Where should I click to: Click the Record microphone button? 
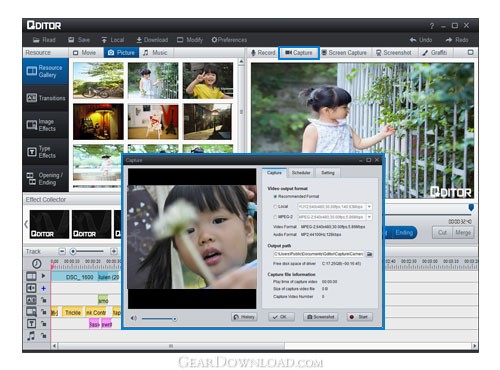263,53
